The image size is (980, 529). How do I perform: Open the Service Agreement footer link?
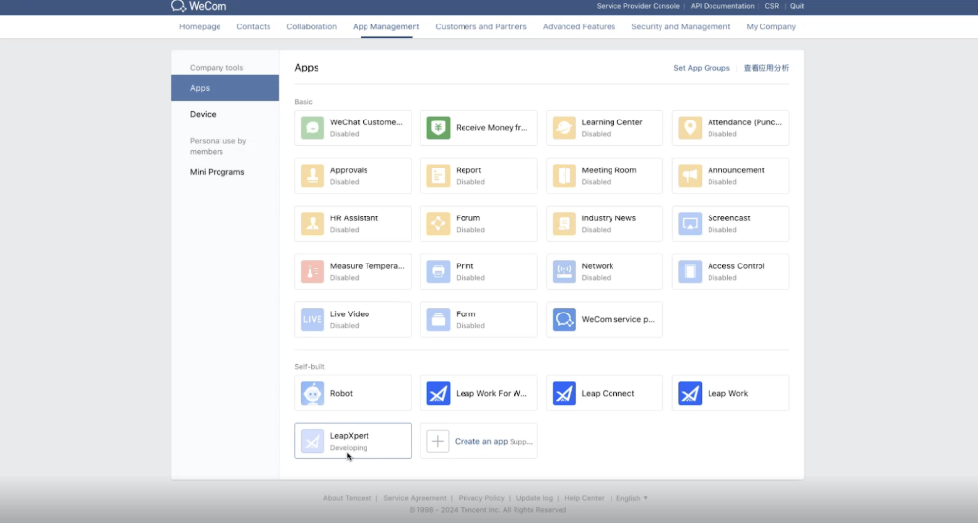tap(415, 498)
